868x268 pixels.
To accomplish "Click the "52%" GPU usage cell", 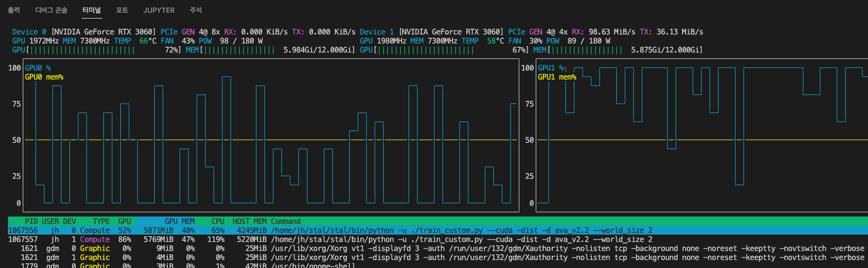I will (x=125, y=230).
